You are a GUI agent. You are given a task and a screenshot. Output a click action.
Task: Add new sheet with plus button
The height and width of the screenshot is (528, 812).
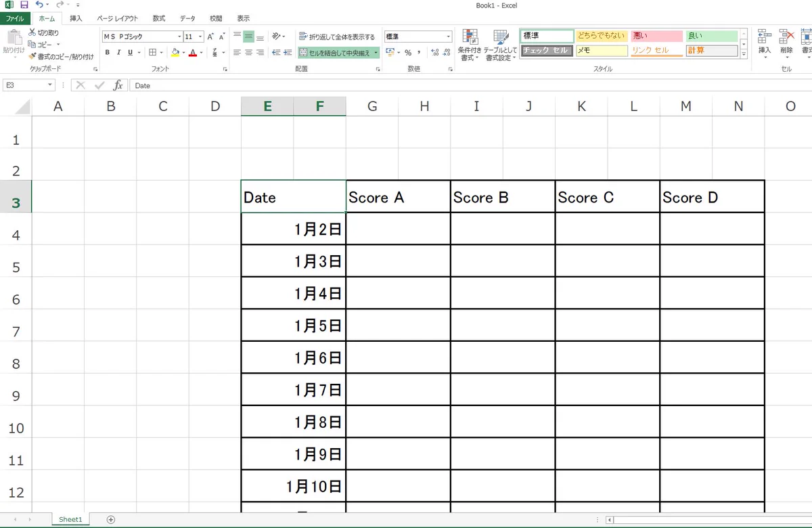coord(111,519)
